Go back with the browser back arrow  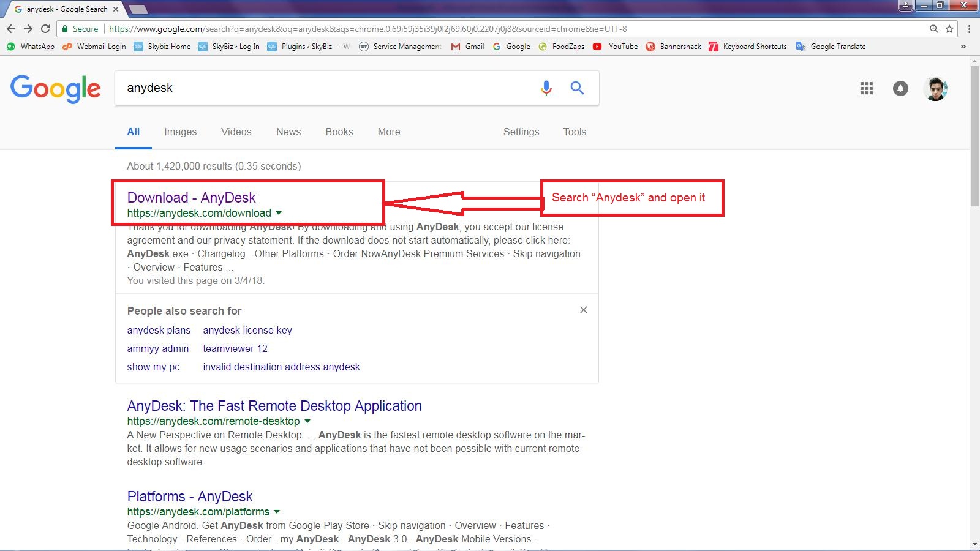point(10,29)
